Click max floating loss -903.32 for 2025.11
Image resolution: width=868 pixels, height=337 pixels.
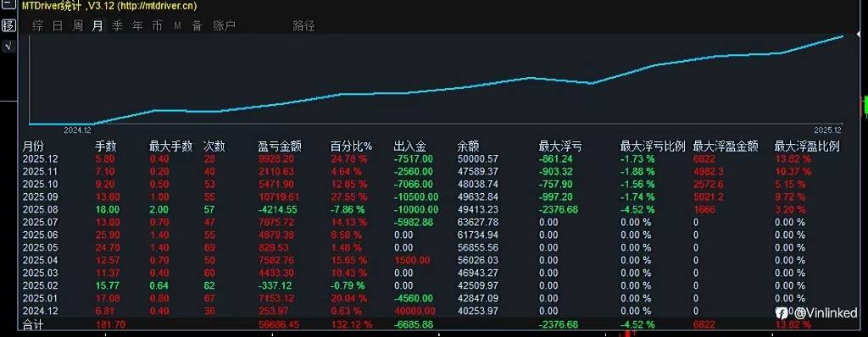tap(556, 172)
